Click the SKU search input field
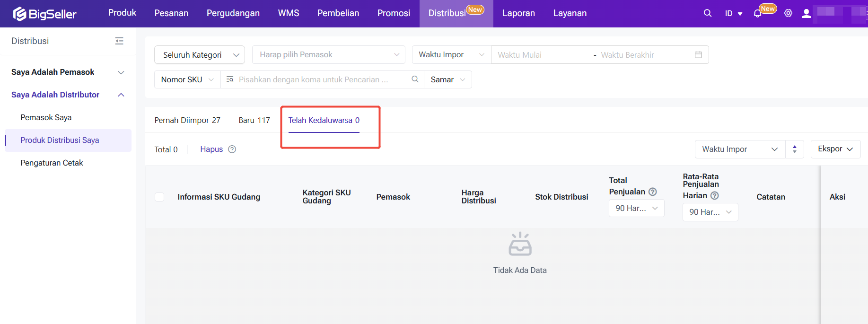 point(322,79)
